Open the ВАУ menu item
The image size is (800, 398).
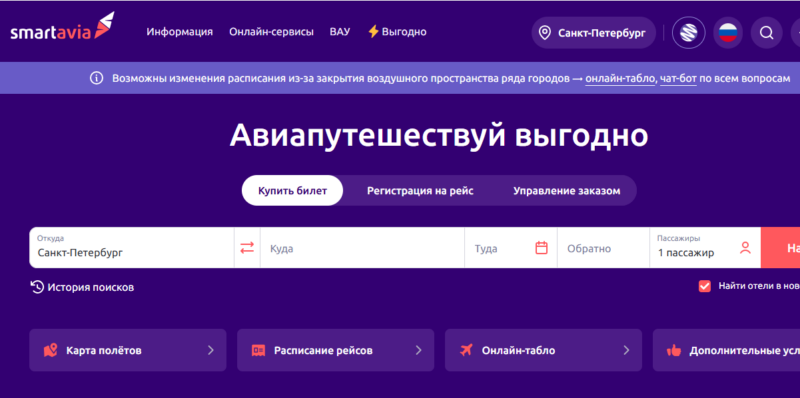[x=340, y=32]
